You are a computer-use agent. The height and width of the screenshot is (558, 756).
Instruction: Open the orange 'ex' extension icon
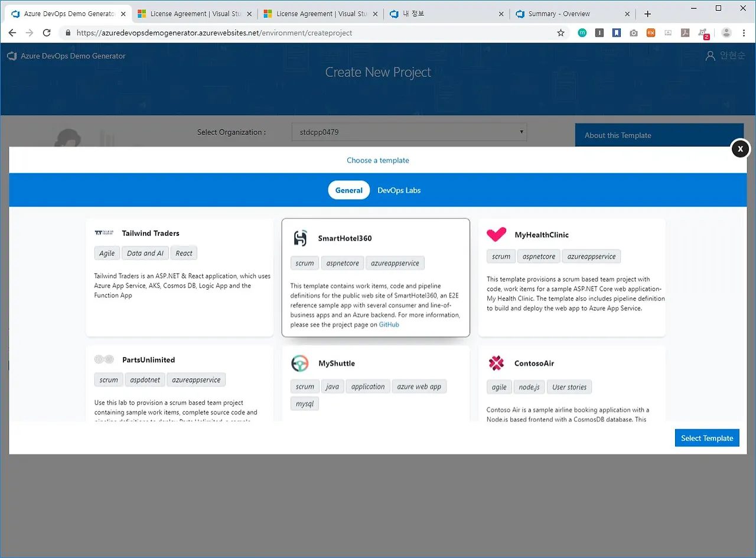[650, 33]
